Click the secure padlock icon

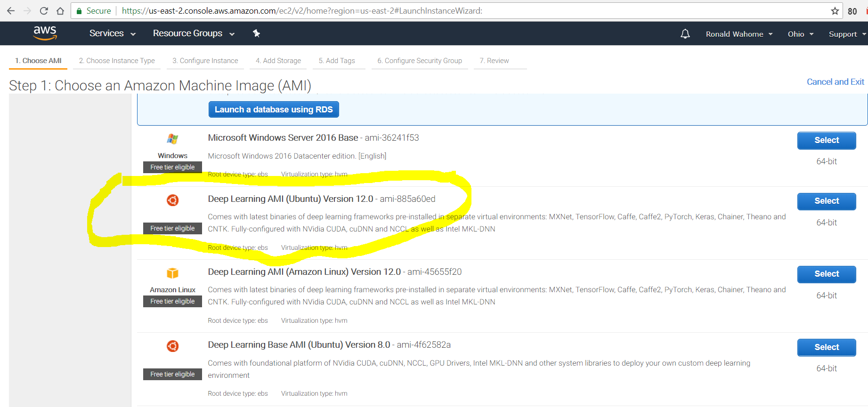pos(79,11)
